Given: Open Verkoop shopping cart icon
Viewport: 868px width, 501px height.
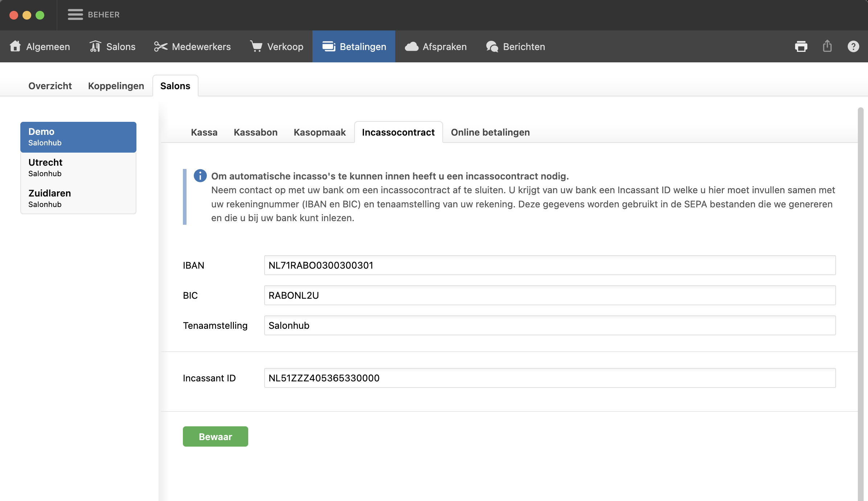Looking at the screenshot, I should [256, 46].
